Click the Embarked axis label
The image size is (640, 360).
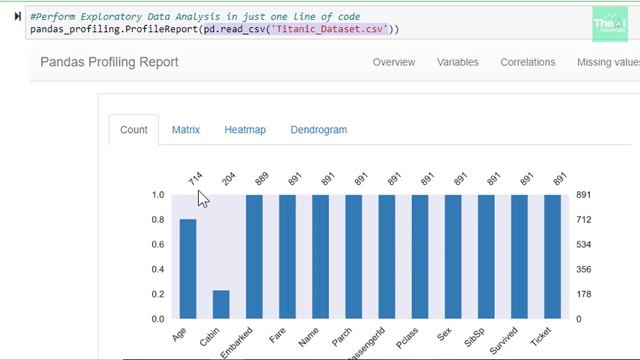point(236,343)
